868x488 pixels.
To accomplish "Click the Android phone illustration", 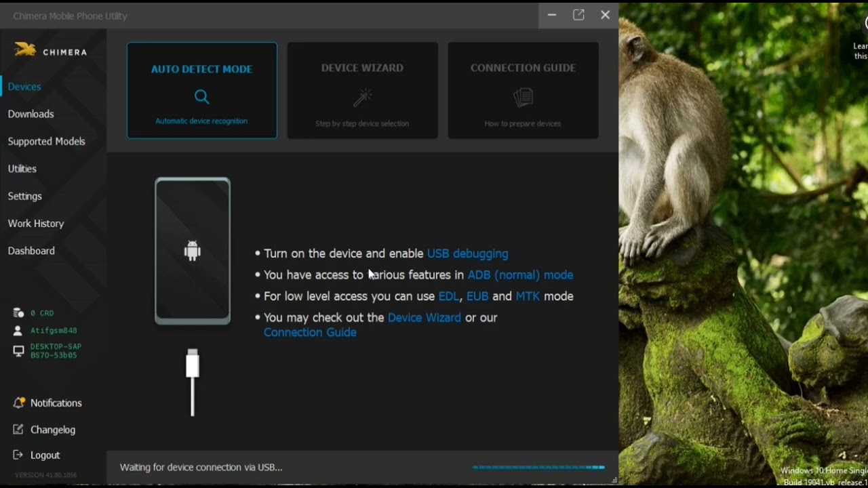I will (193, 251).
